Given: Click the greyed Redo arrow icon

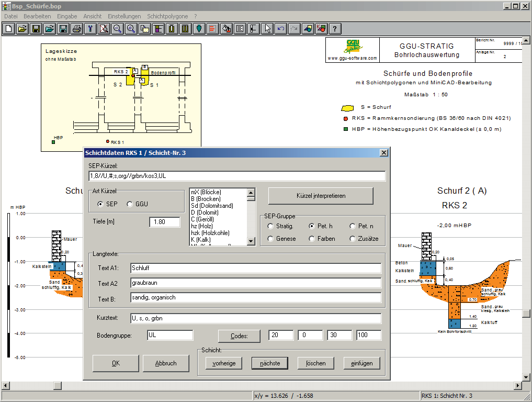Looking at the screenshot, I should pos(294,29).
